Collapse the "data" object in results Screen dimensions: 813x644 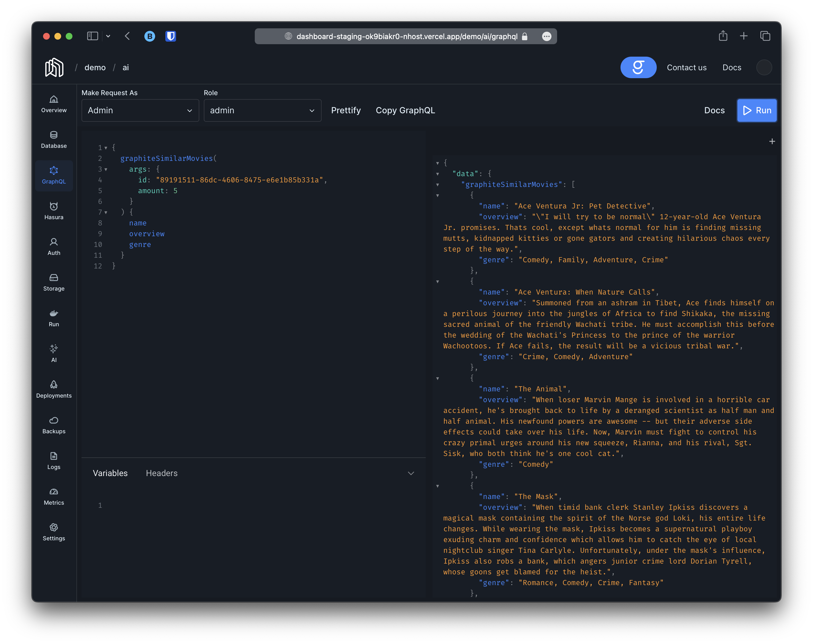tap(438, 174)
